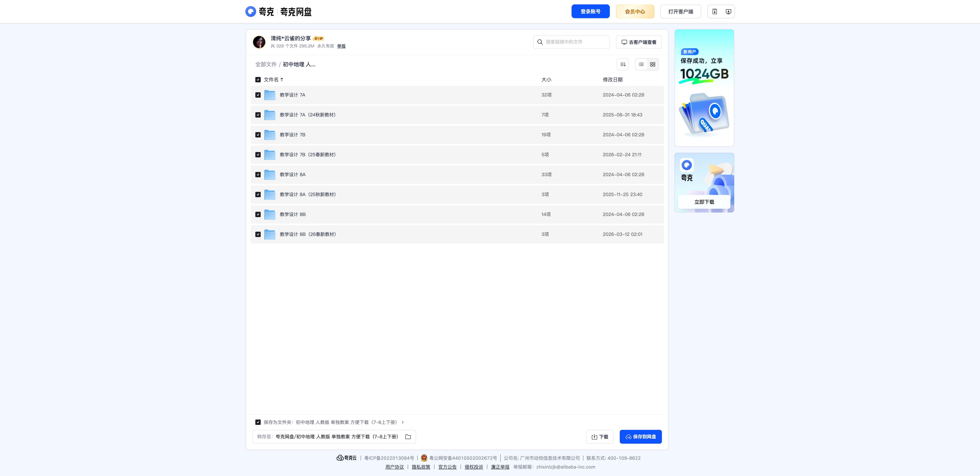This screenshot has width=980, height=476.
Task: Uncheck the 保存为文件夹 checkbox
Action: tap(258, 422)
